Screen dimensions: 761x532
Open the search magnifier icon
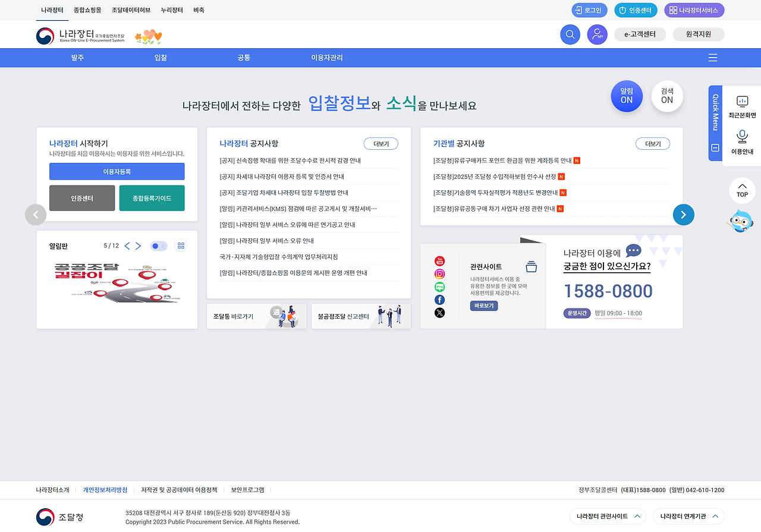pos(570,34)
